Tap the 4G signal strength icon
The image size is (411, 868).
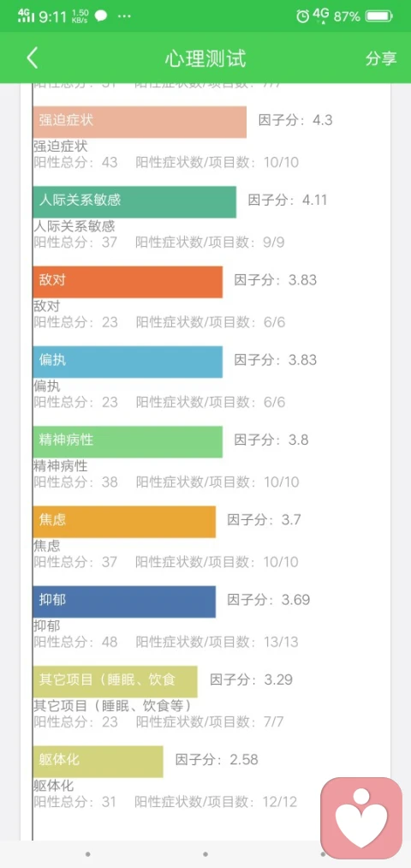click(x=26, y=15)
